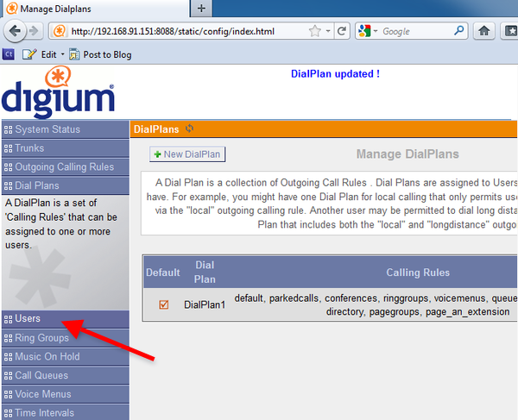Open Trunks in sidebar
The image size is (518, 420).
[66, 148]
